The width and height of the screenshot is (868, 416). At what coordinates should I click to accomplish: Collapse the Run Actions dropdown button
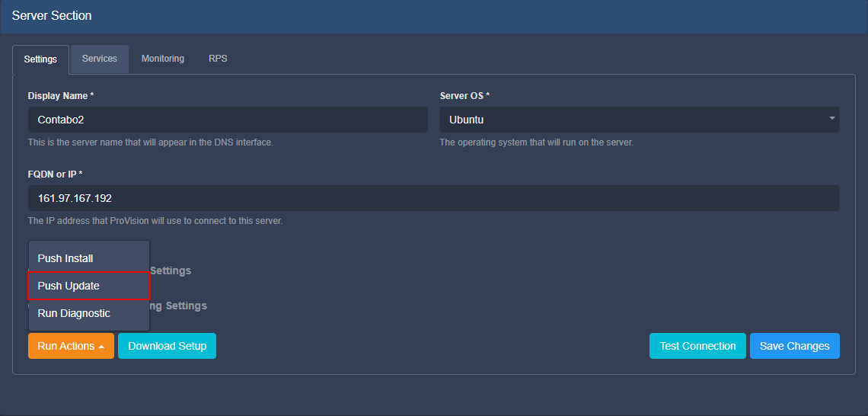click(x=70, y=346)
